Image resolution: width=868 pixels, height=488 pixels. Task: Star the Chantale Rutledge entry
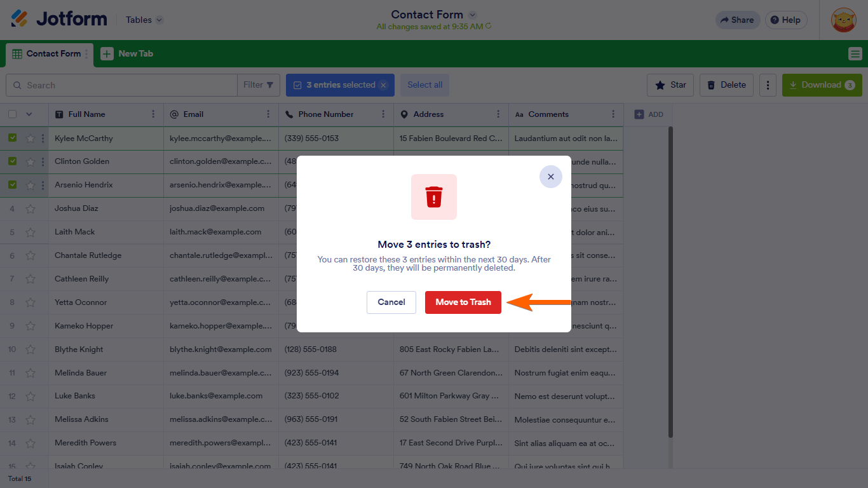(x=31, y=255)
